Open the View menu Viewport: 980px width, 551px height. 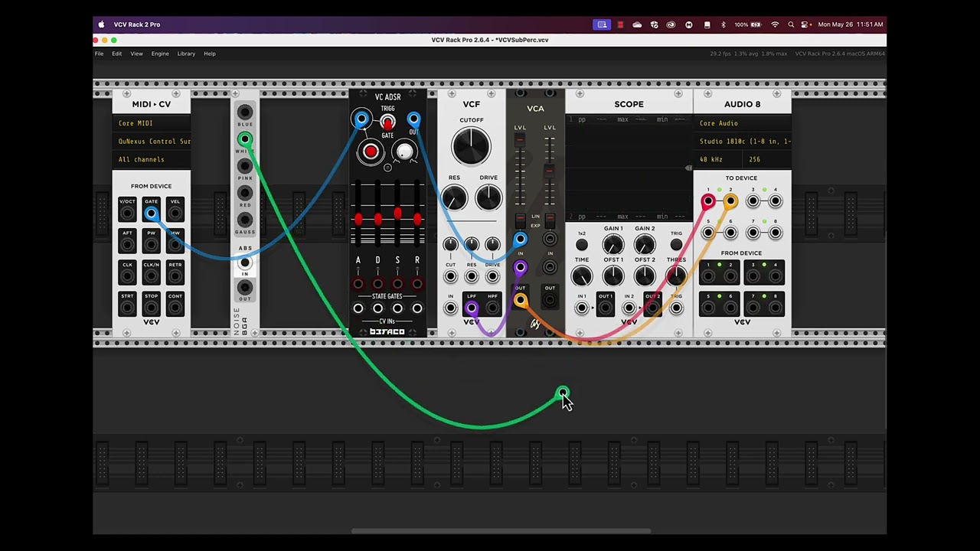point(136,54)
